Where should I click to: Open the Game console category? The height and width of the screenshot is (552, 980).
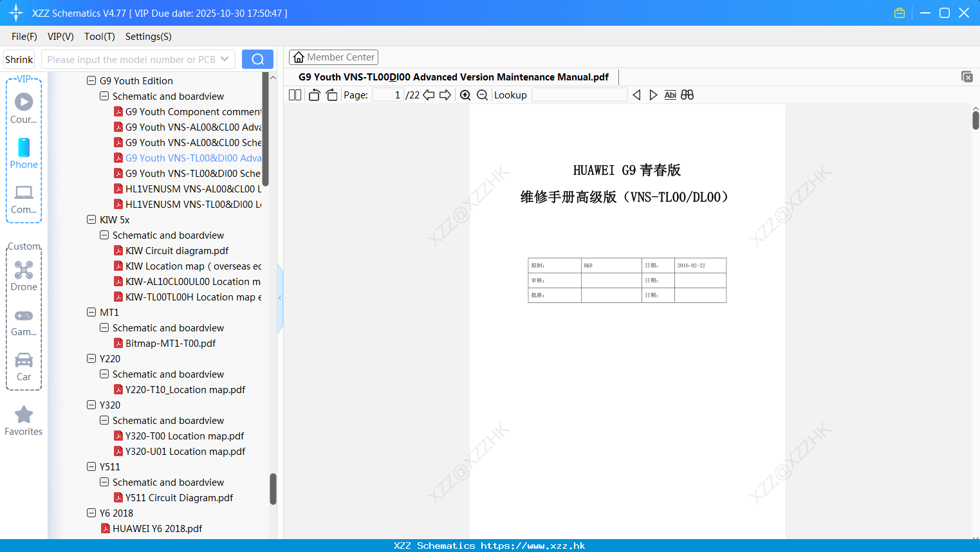coord(24,322)
